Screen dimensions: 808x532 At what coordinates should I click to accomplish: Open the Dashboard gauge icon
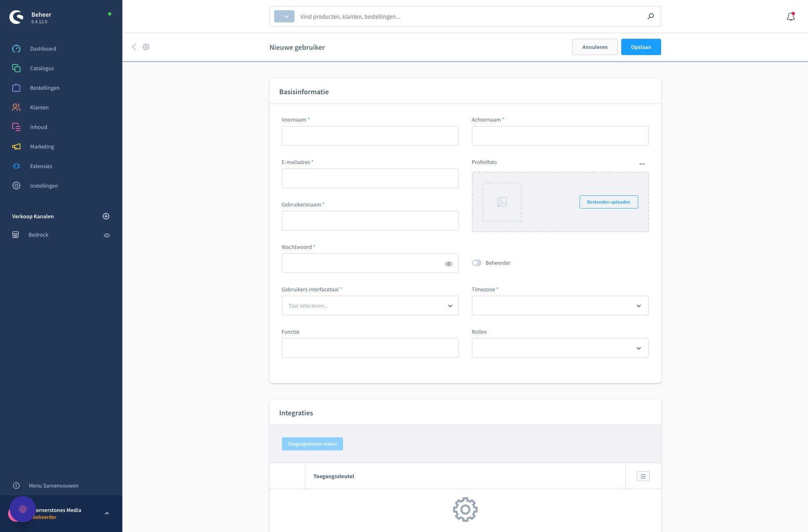click(16, 49)
